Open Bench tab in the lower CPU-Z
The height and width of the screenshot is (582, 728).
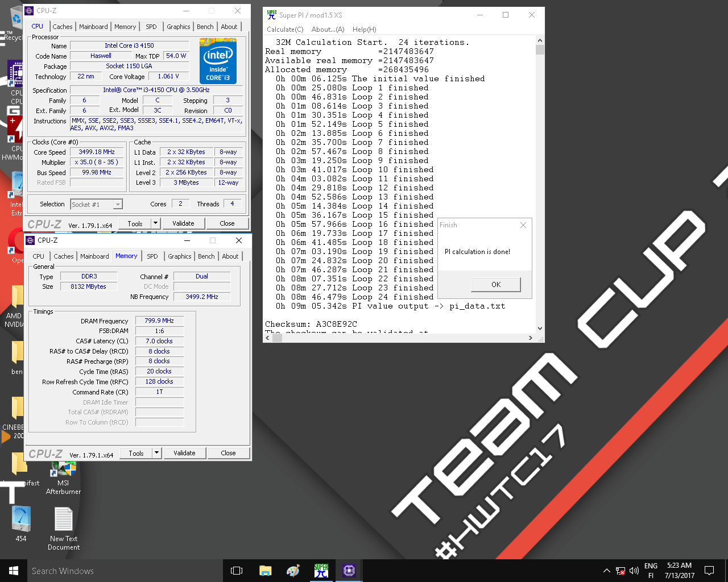[x=206, y=256]
